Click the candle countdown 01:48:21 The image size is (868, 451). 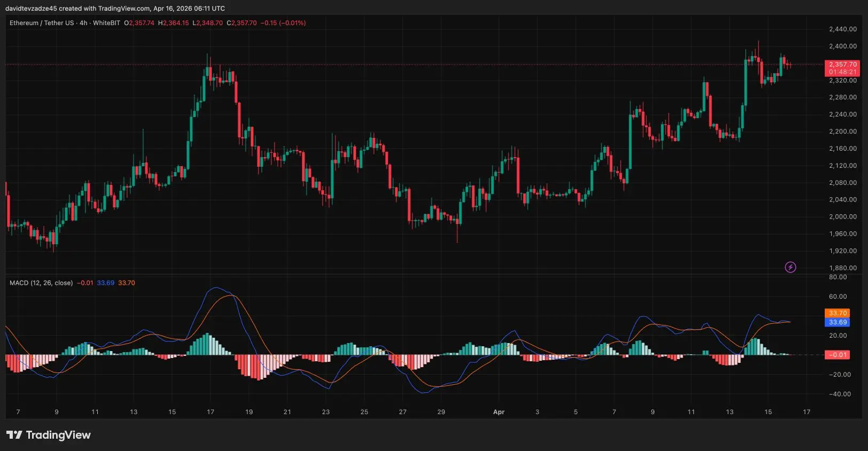pos(843,72)
